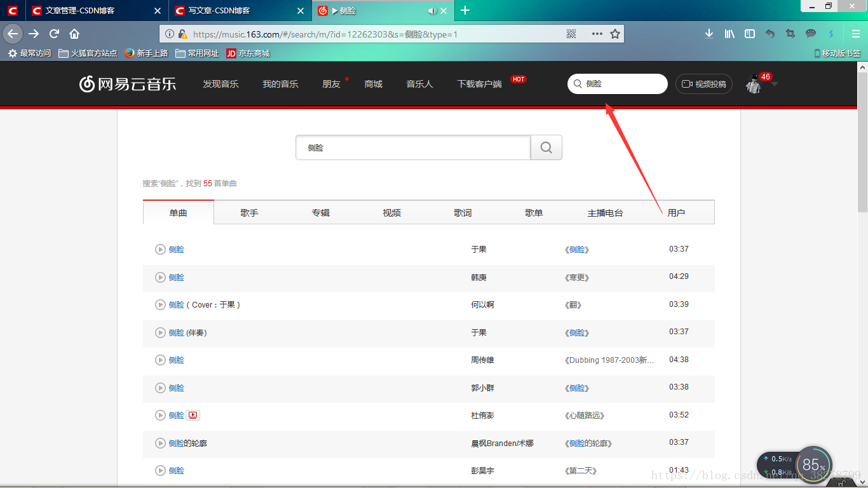This screenshot has height=488, width=868.
Task: Open 商城 in the navigation bar
Action: click(374, 84)
